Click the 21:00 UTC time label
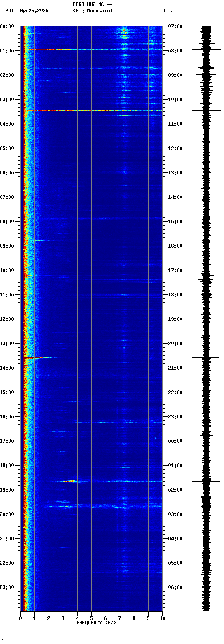 (175, 368)
